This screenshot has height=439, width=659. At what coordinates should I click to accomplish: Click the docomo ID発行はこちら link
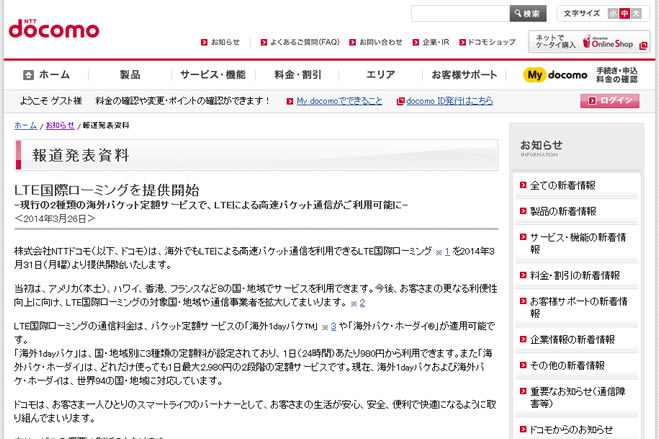pyautogui.click(x=450, y=101)
